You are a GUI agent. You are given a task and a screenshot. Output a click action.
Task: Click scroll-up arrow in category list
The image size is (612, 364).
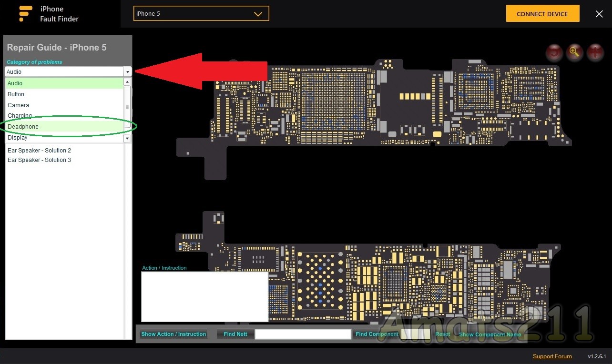(x=127, y=82)
